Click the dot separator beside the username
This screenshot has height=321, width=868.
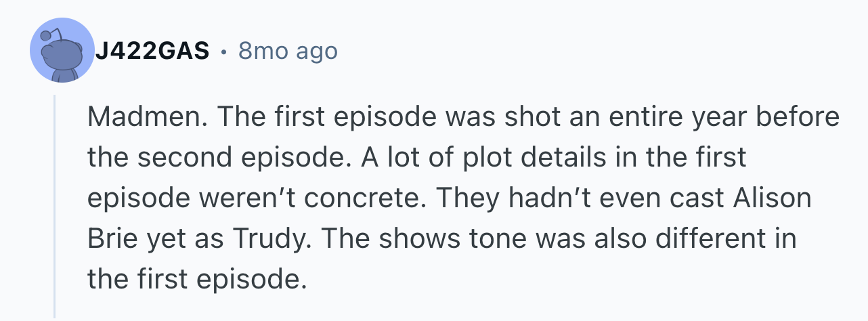(x=223, y=51)
